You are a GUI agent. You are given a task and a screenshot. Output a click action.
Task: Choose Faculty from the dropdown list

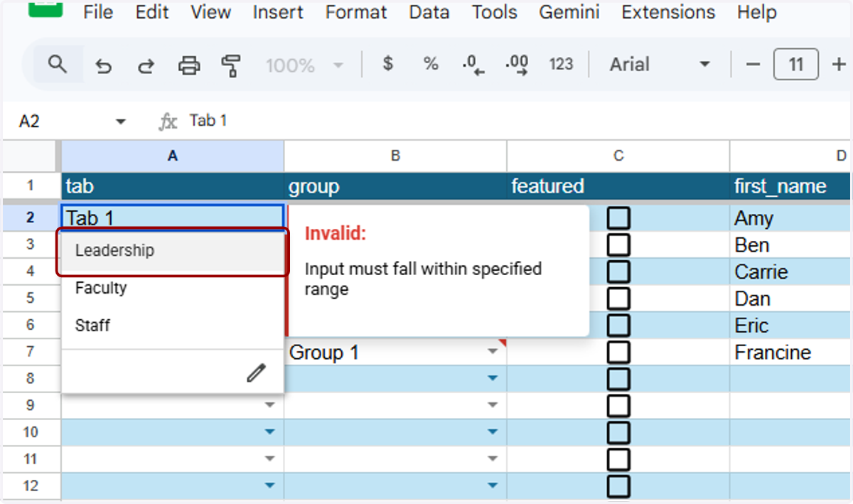[173, 289]
